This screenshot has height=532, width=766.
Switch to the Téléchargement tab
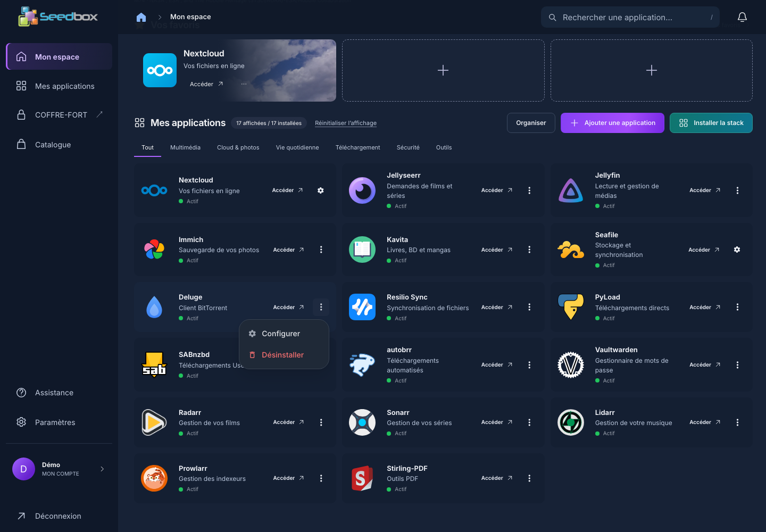click(x=357, y=147)
